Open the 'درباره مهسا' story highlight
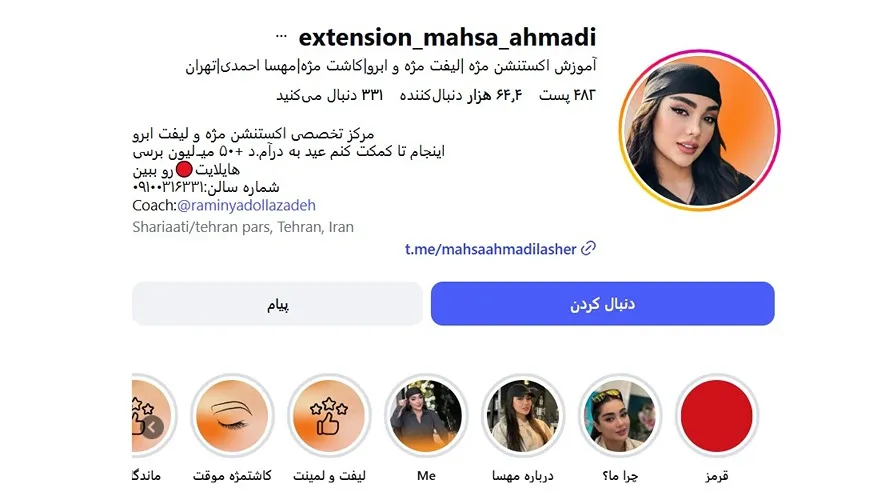The image size is (889, 500). coord(523,416)
